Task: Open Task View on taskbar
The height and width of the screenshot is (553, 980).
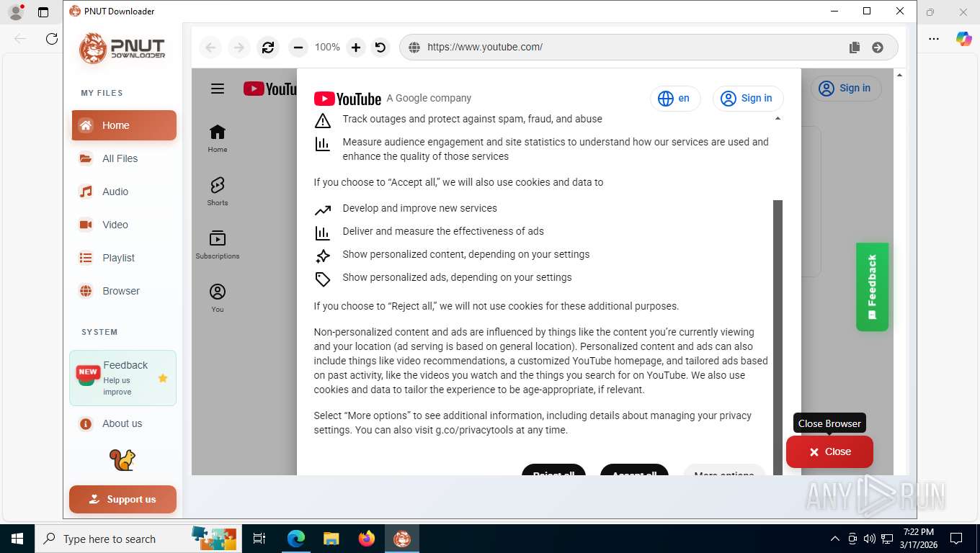Action: click(x=259, y=539)
